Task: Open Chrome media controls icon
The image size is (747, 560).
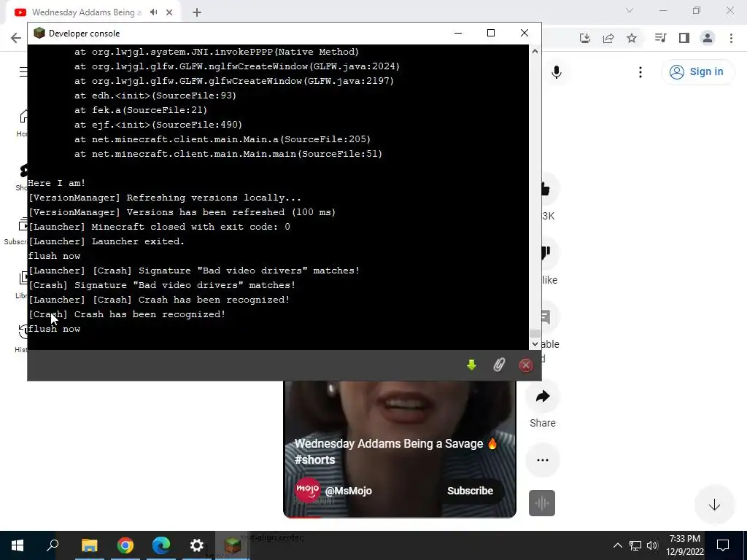Action: 660,38
